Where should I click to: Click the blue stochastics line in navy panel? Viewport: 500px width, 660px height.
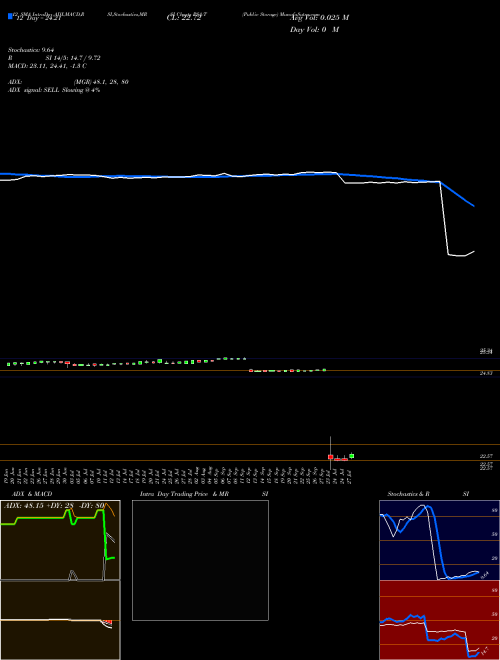click(x=438, y=543)
